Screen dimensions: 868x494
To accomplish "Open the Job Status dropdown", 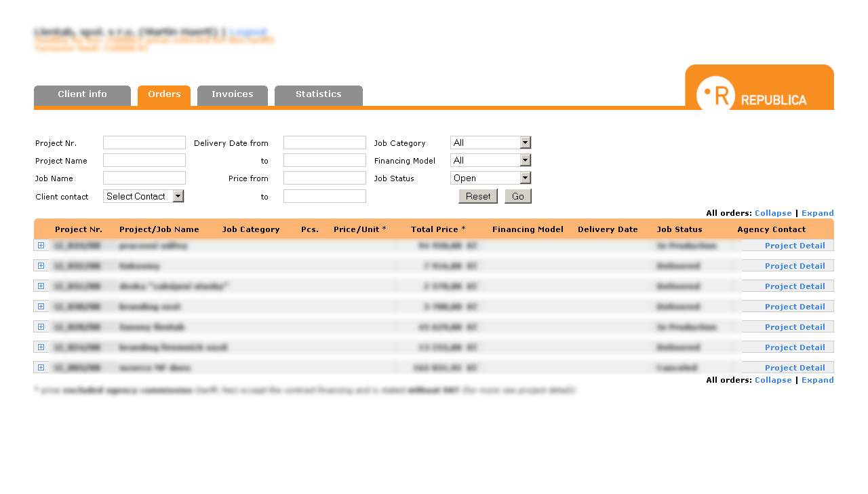I will click(490, 178).
